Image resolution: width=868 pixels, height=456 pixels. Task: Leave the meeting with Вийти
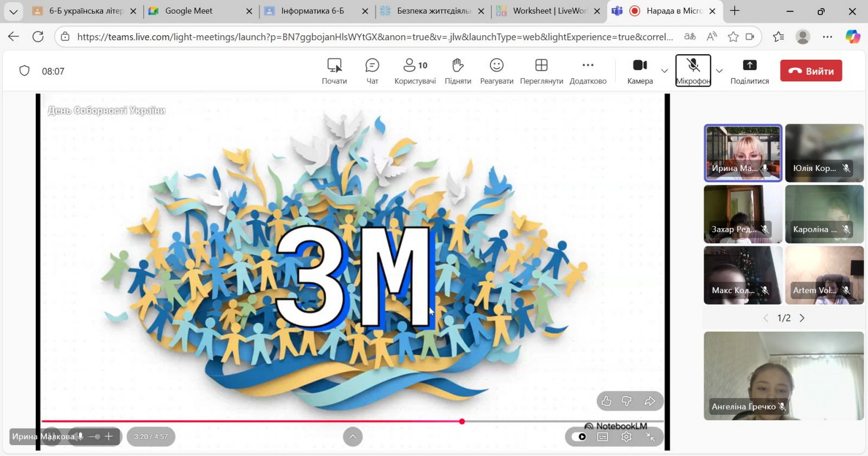pos(810,71)
